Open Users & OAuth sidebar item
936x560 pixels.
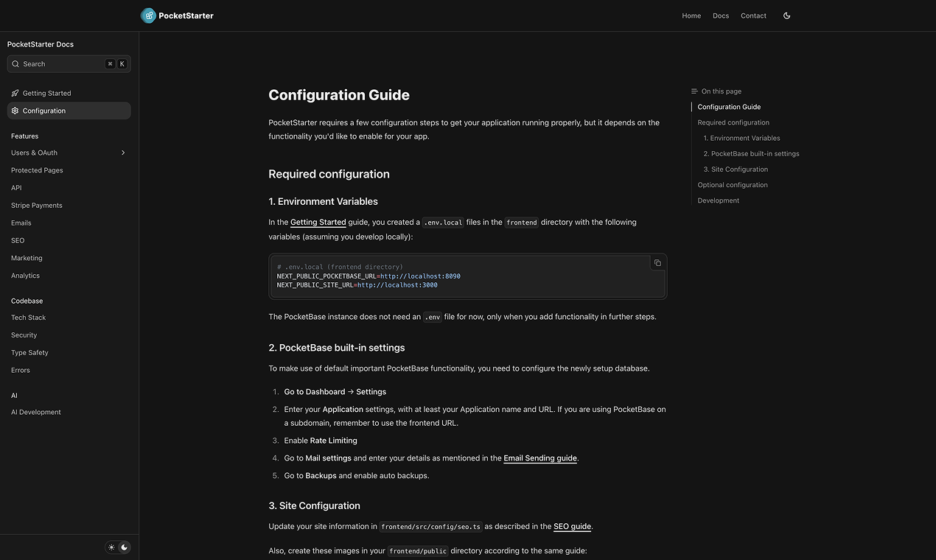[x=34, y=153]
